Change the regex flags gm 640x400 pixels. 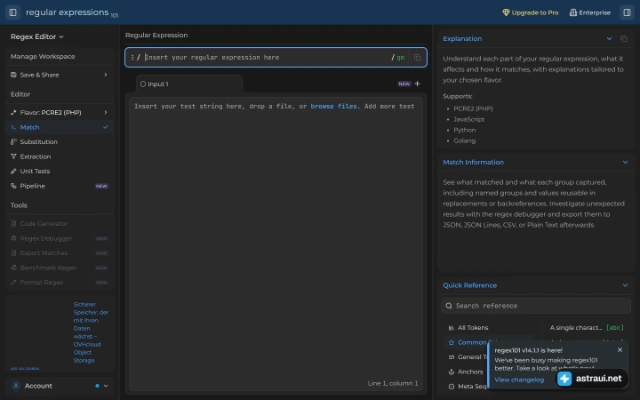(x=400, y=58)
